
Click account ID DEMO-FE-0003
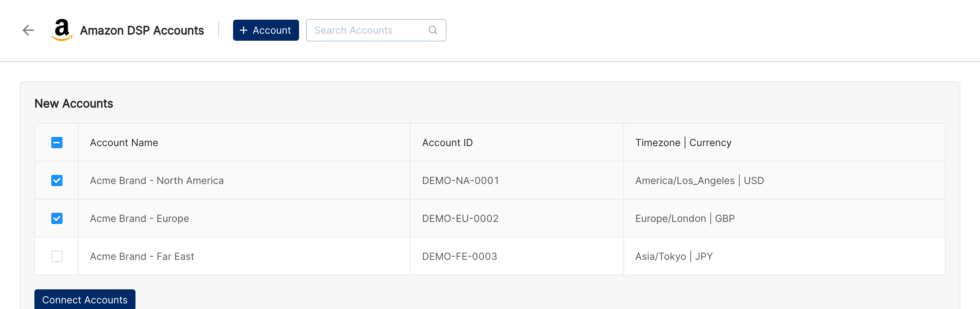click(x=459, y=256)
